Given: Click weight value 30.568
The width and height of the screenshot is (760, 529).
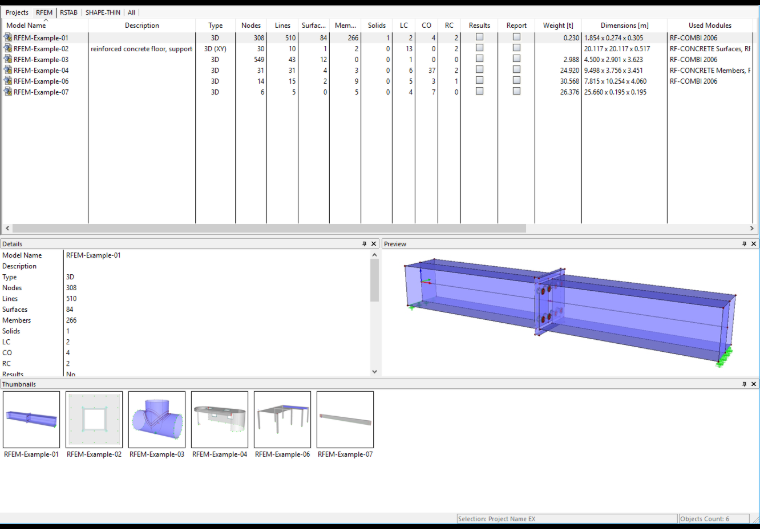Looking at the screenshot, I should 569,81.
